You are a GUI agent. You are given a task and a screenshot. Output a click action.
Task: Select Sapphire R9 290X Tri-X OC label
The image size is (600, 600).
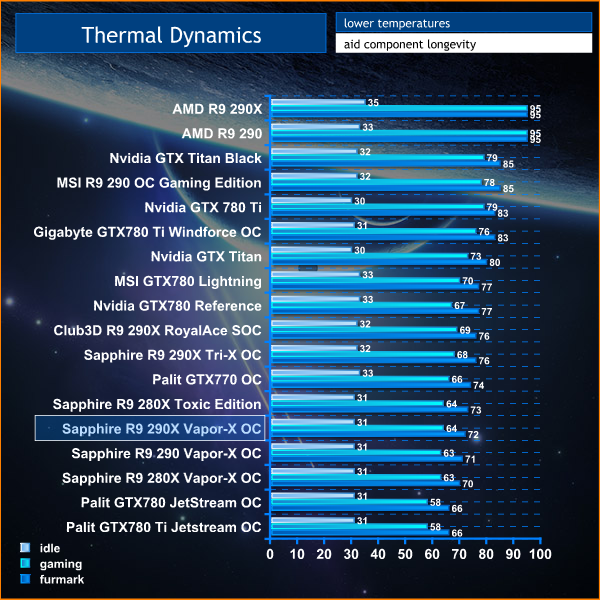click(x=173, y=355)
